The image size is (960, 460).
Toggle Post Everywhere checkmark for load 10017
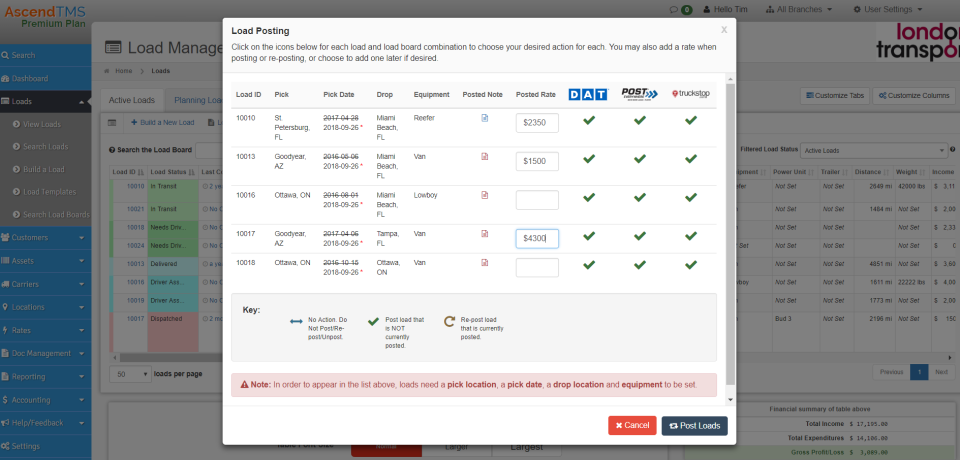coord(640,236)
